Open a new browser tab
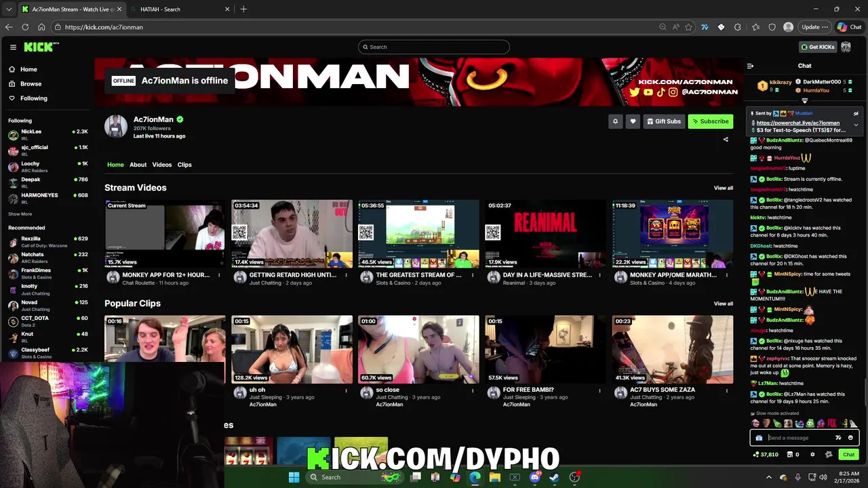Viewport: 868px width, 488px height. 243,9
